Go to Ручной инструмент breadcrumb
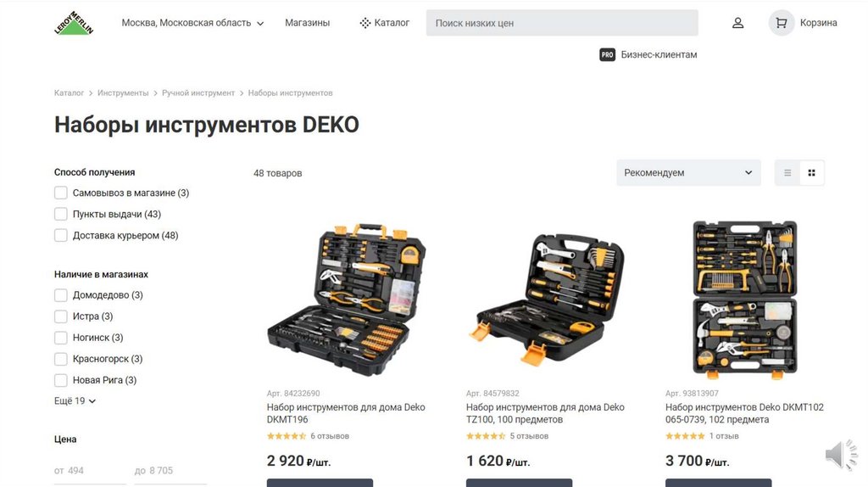The height and width of the screenshot is (487, 868). point(198,93)
